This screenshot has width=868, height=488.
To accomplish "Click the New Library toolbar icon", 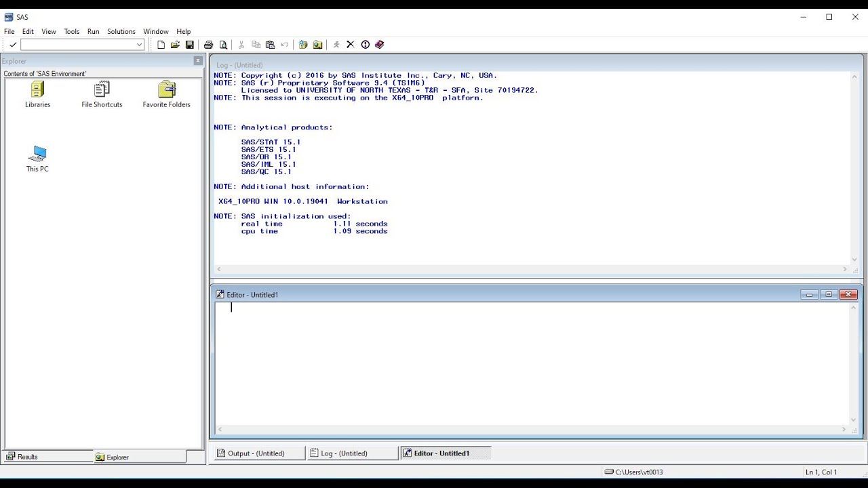I will click(303, 45).
